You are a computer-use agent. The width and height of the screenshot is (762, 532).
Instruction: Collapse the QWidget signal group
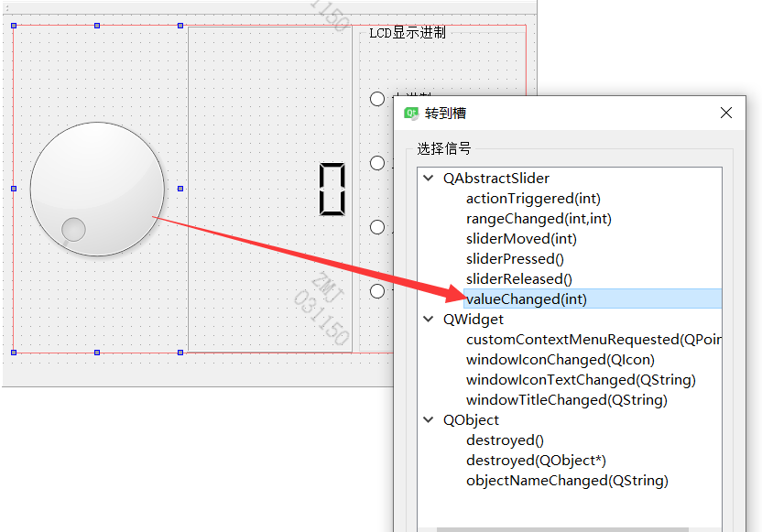(x=428, y=319)
